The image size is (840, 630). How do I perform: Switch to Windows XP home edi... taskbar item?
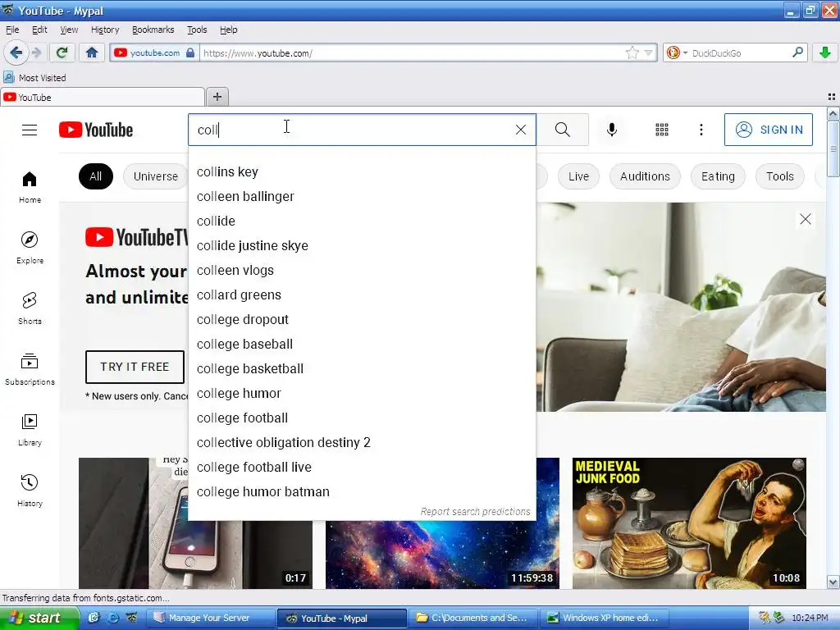[x=603, y=618]
